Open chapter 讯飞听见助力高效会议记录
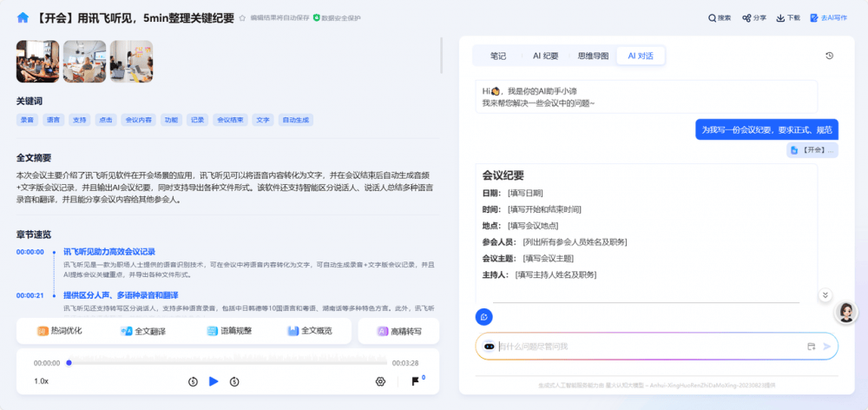This screenshot has width=868, height=410. (x=109, y=252)
